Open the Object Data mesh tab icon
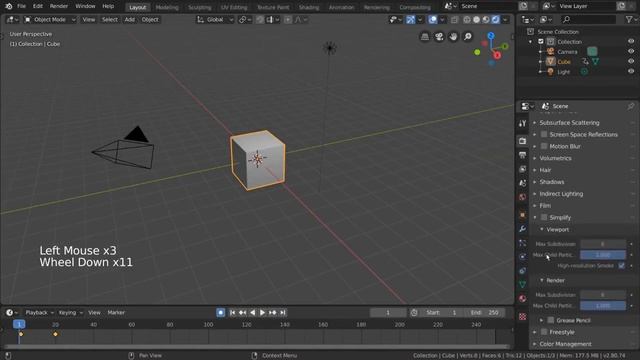This screenshot has height=360, width=640. click(522, 284)
